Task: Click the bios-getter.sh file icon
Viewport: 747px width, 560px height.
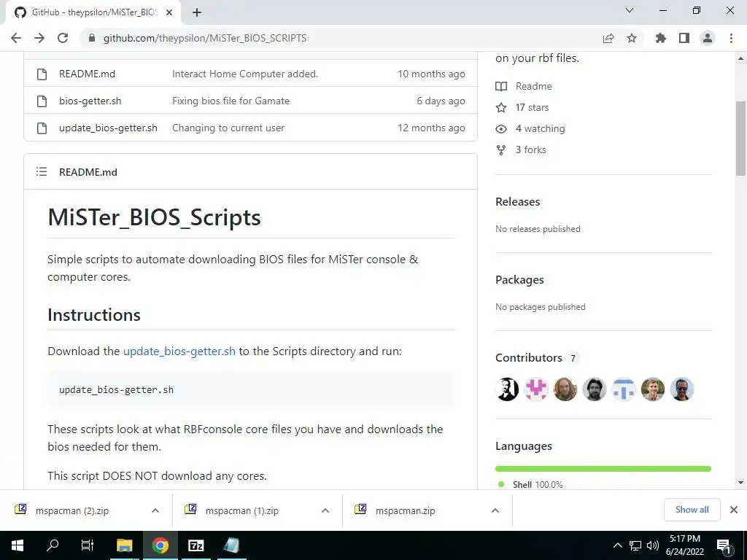Action: (x=42, y=101)
